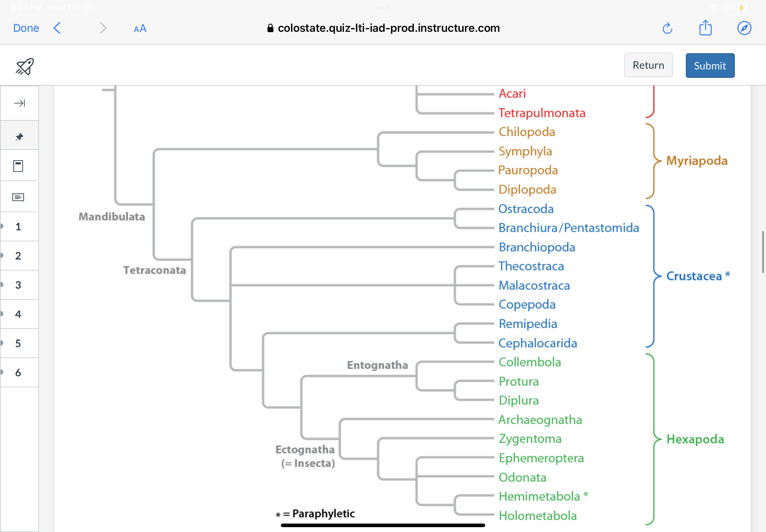Image resolution: width=766 pixels, height=532 pixels.
Task: Jump to question 2
Action: pyautogui.click(x=19, y=256)
